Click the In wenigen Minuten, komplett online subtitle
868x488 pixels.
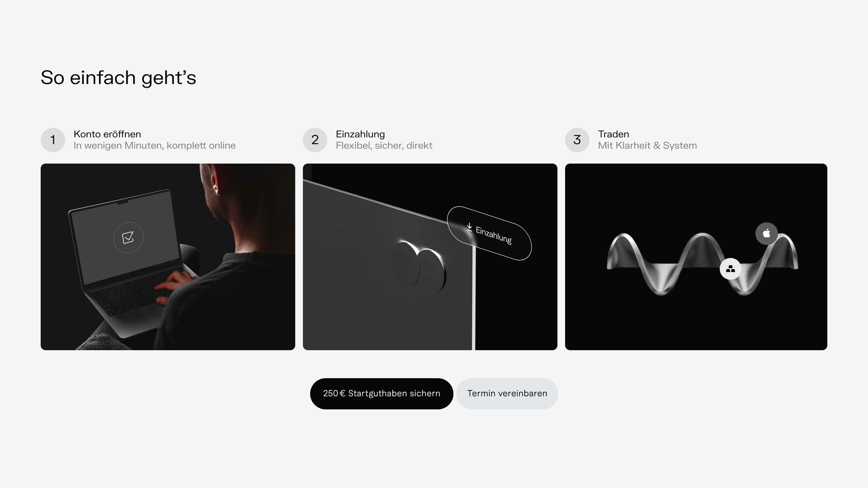pyautogui.click(x=155, y=145)
